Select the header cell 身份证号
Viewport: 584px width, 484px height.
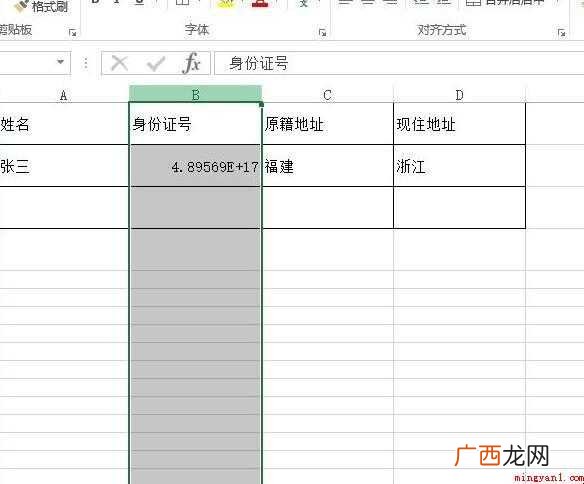[x=196, y=124]
